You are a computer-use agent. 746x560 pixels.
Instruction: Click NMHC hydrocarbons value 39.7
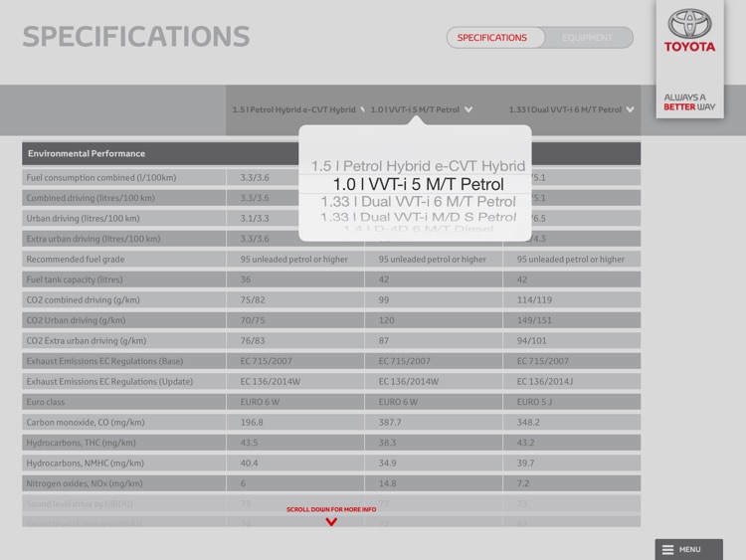tap(526, 464)
